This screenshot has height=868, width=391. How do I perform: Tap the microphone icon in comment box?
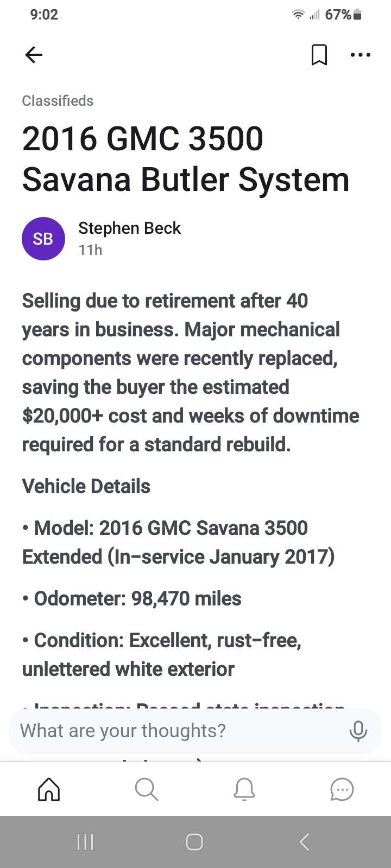[358, 731]
